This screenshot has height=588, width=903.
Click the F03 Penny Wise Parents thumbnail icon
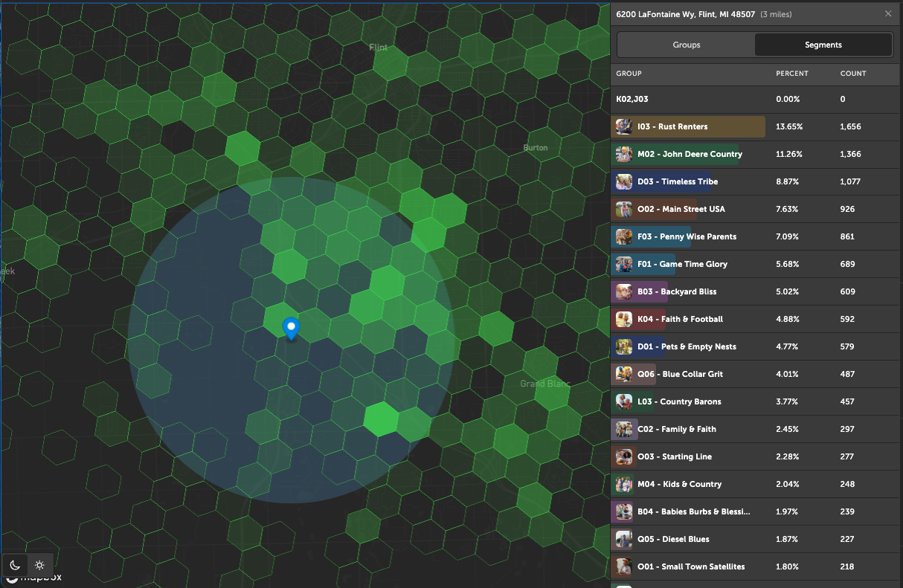click(x=624, y=236)
